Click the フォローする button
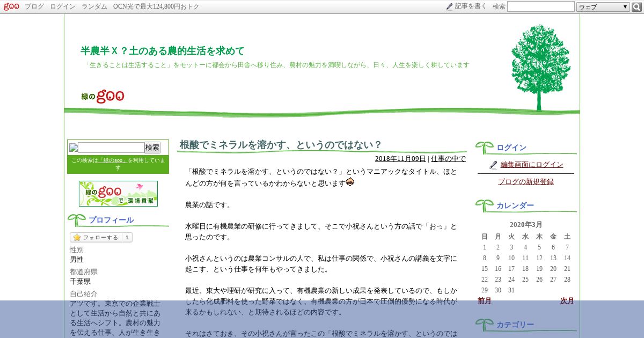Viewport: 644px width, 338px height. pos(96,238)
